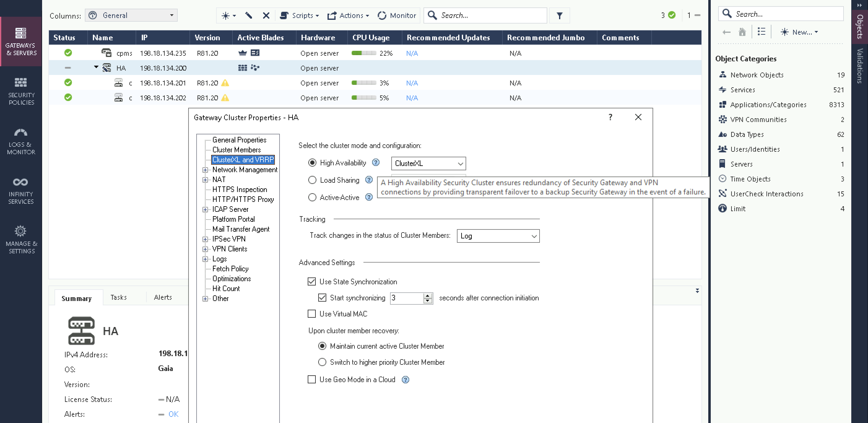Switch to the Tasks tab

(x=119, y=297)
